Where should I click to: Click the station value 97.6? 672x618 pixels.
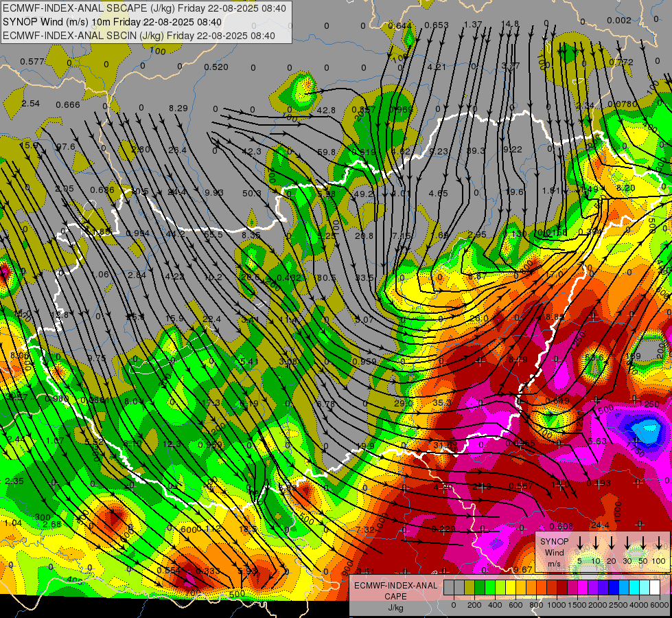[66, 147]
